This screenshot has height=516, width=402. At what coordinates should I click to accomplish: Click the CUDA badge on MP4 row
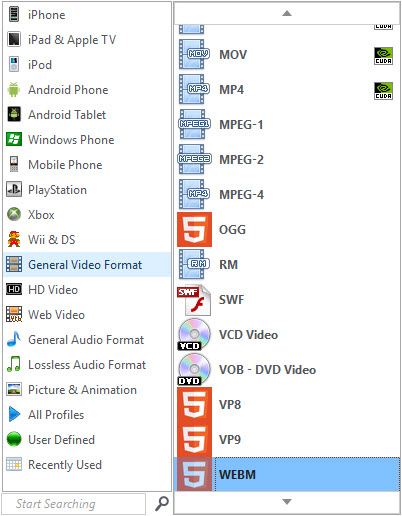(x=383, y=91)
